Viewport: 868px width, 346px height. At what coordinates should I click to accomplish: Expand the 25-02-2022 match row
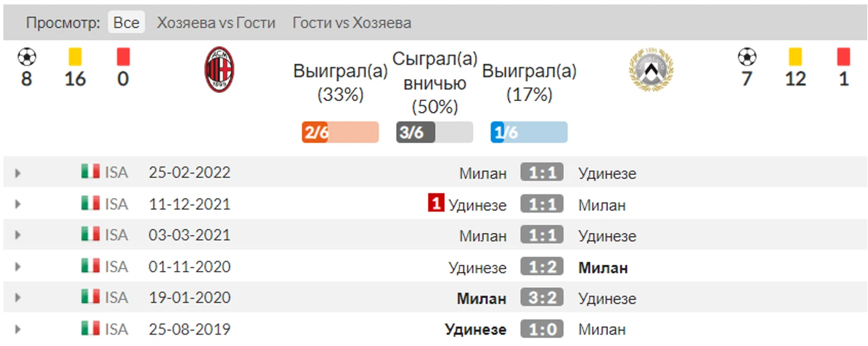tap(18, 174)
